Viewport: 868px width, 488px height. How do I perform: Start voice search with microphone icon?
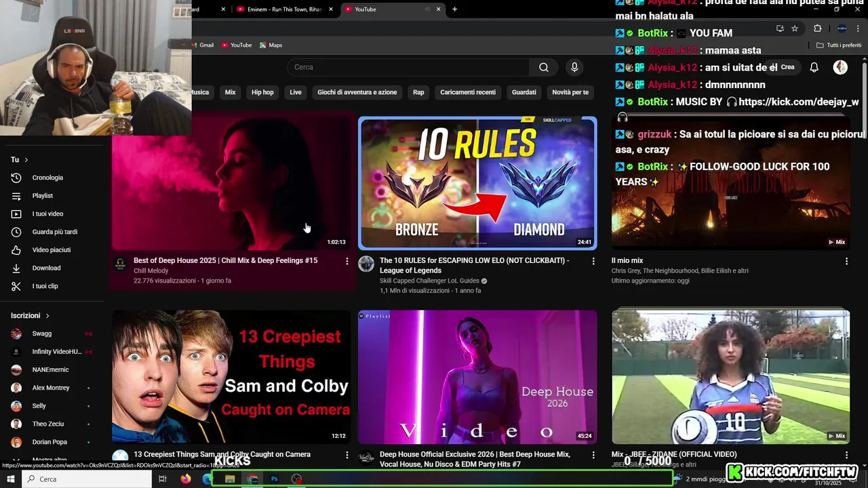click(574, 67)
